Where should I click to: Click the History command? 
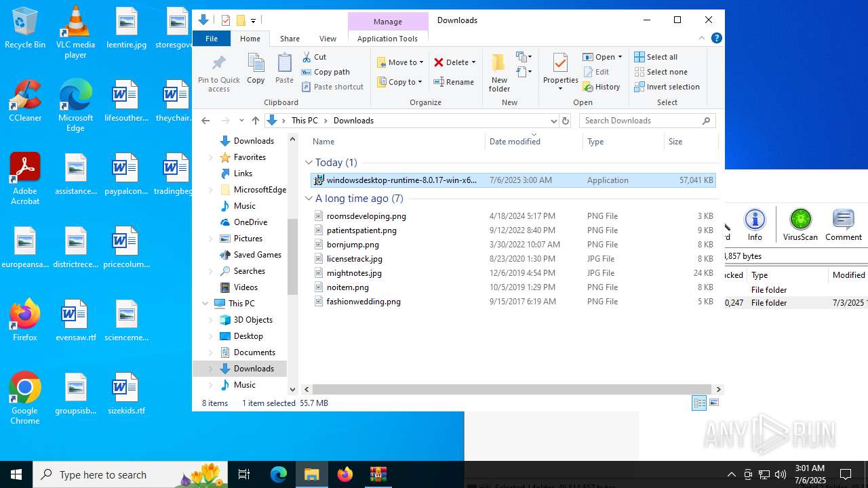tap(601, 87)
